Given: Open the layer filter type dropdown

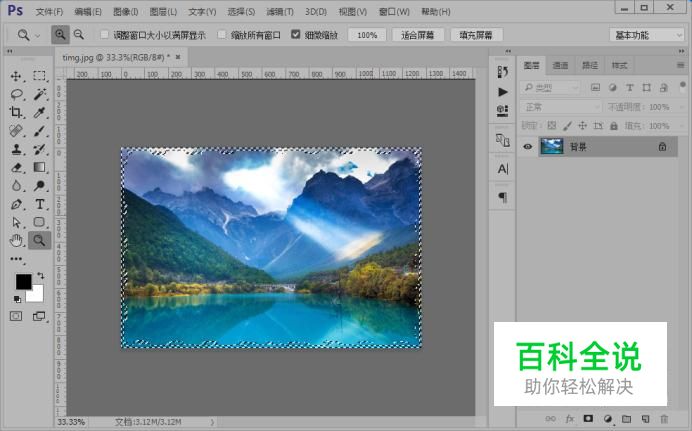Looking at the screenshot, I should pyautogui.click(x=549, y=88).
